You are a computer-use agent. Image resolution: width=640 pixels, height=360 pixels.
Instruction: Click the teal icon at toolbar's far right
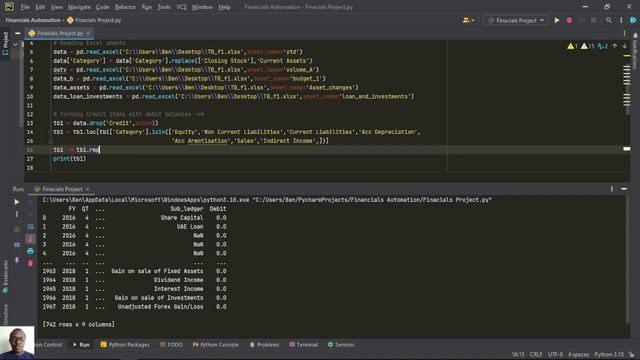633,20
